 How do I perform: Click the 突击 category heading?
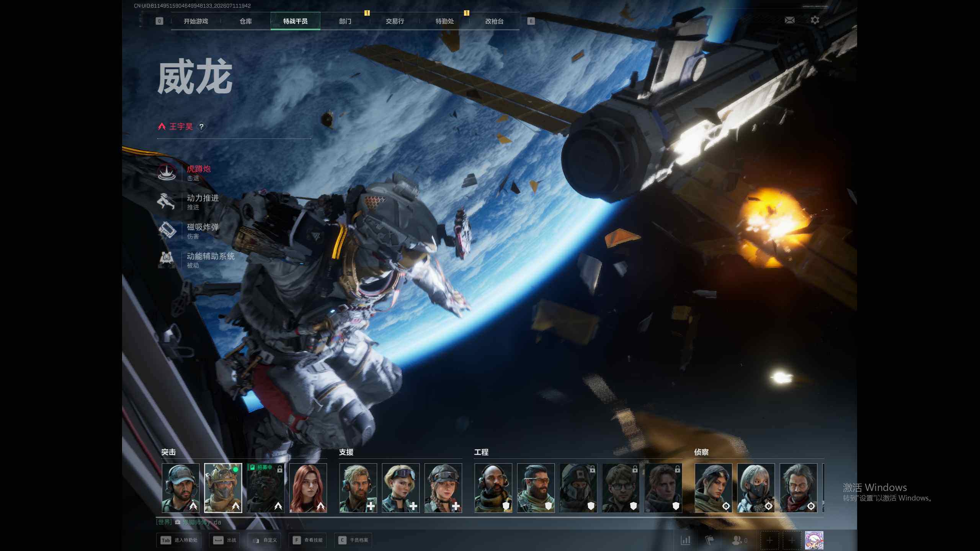168,452
